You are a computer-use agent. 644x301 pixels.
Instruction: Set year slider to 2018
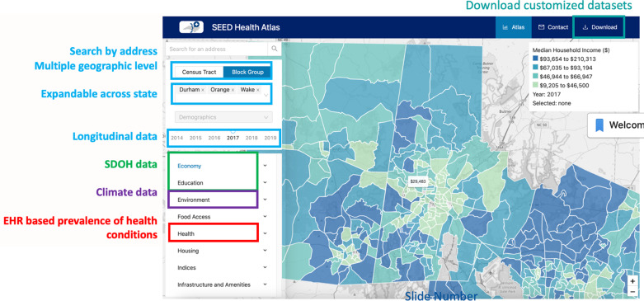pos(251,138)
